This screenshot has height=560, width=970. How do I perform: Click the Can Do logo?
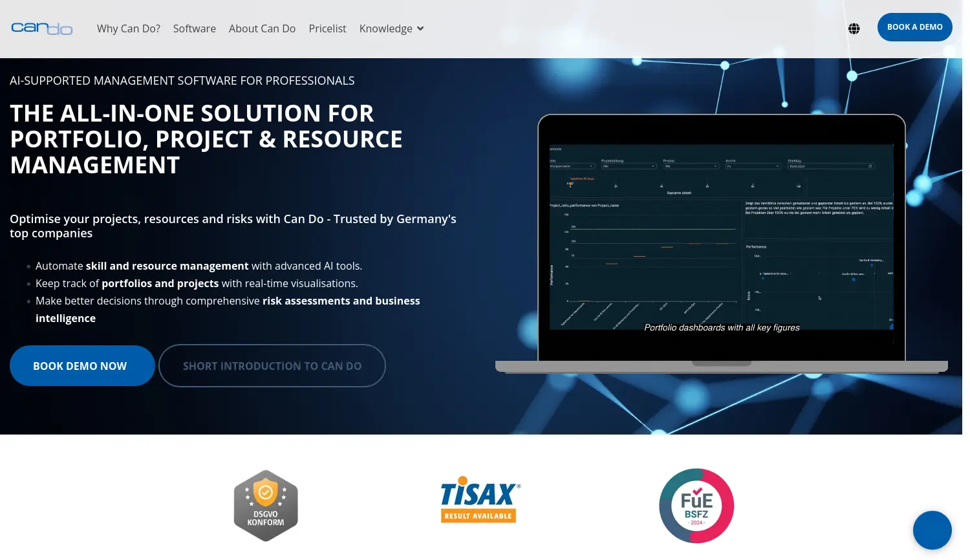click(42, 28)
